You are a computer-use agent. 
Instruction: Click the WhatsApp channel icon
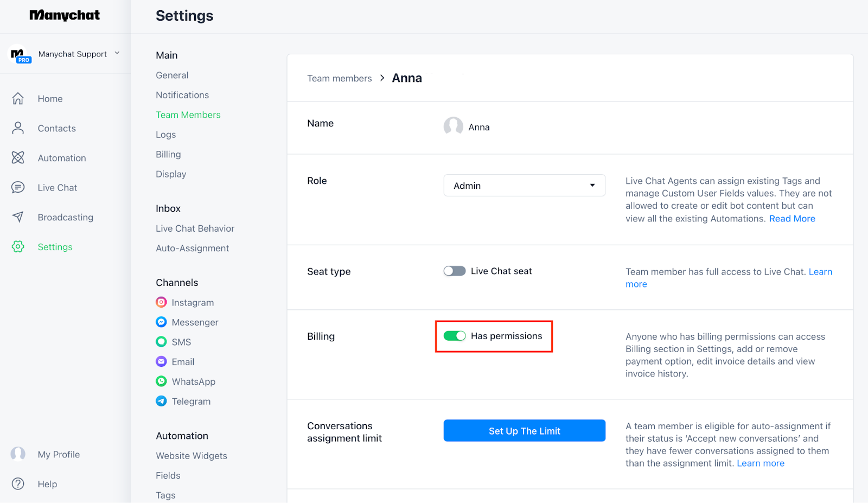[x=161, y=381]
